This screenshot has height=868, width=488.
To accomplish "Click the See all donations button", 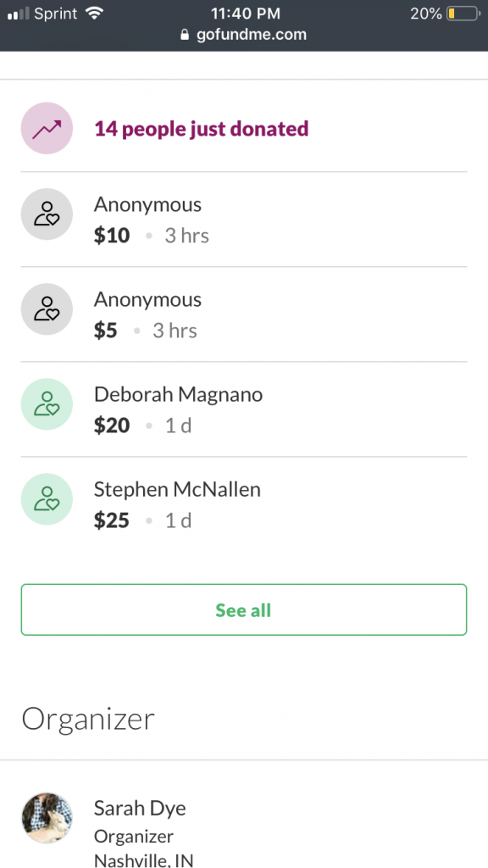I will point(244,609).
